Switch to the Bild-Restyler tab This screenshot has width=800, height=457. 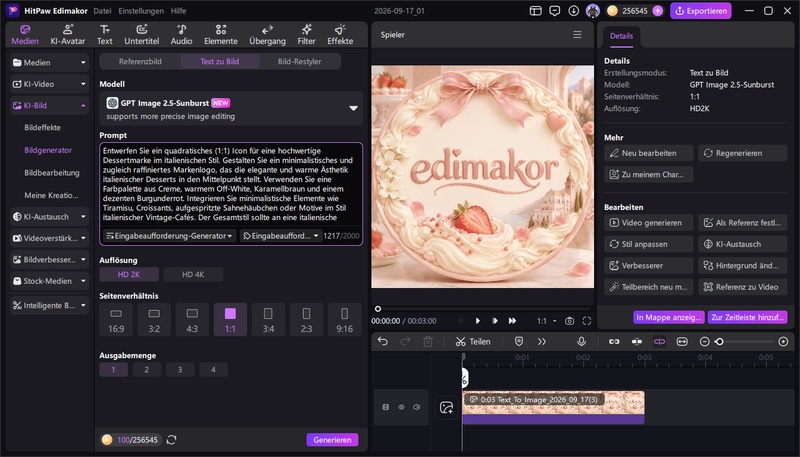tap(299, 61)
